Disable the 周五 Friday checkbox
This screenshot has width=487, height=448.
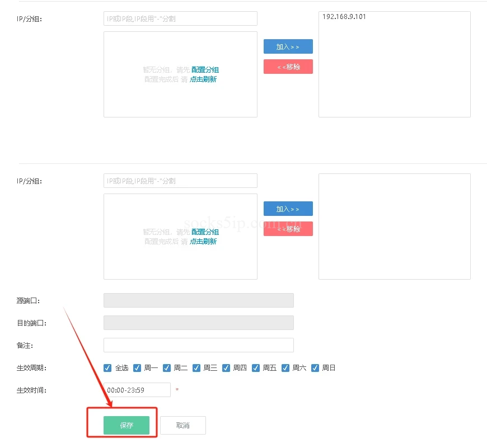[256, 368]
